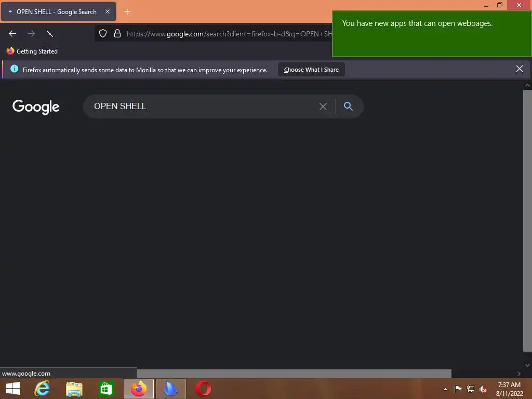Click the scroll down arrow of the page
532x399 pixels.
[x=527, y=365]
